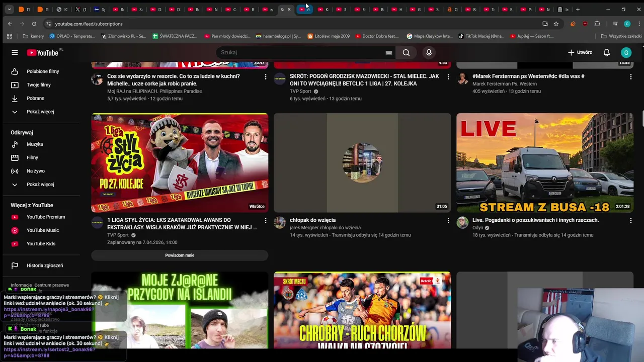Open 1 LIGA STYL ŻYCIA video title
Viewport: 644px width, 362px height.
(x=182, y=224)
